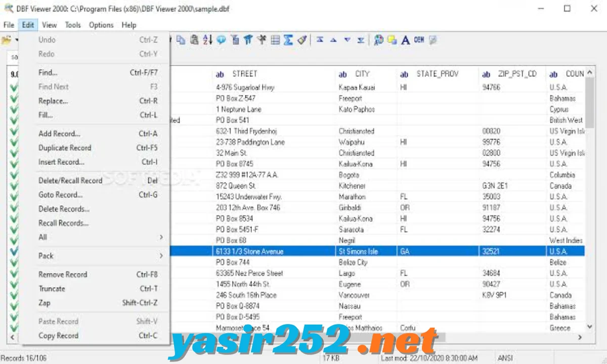
Task: Open the File menu
Action: click(9, 25)
